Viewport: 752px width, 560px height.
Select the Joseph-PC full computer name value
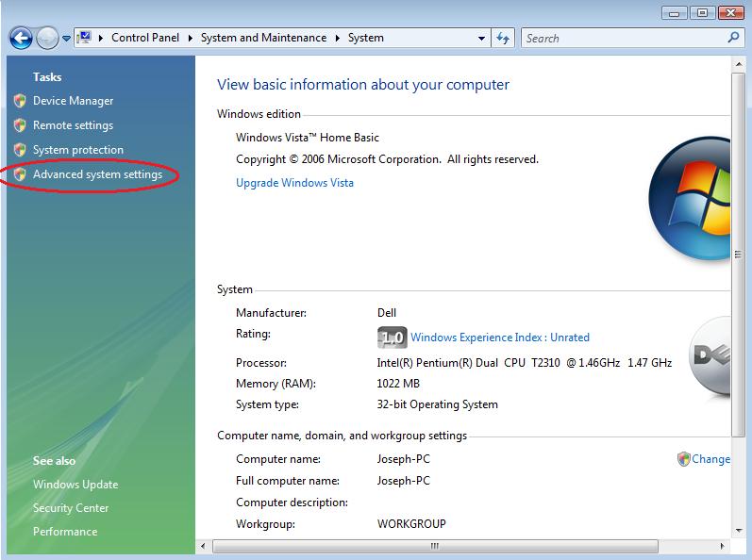(x=403, y=481)
